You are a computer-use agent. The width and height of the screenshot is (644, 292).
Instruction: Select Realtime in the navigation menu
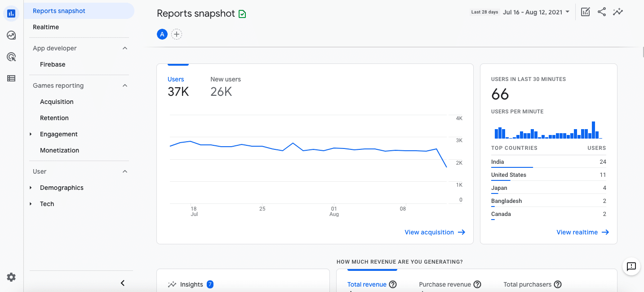(x=46, y=27)
